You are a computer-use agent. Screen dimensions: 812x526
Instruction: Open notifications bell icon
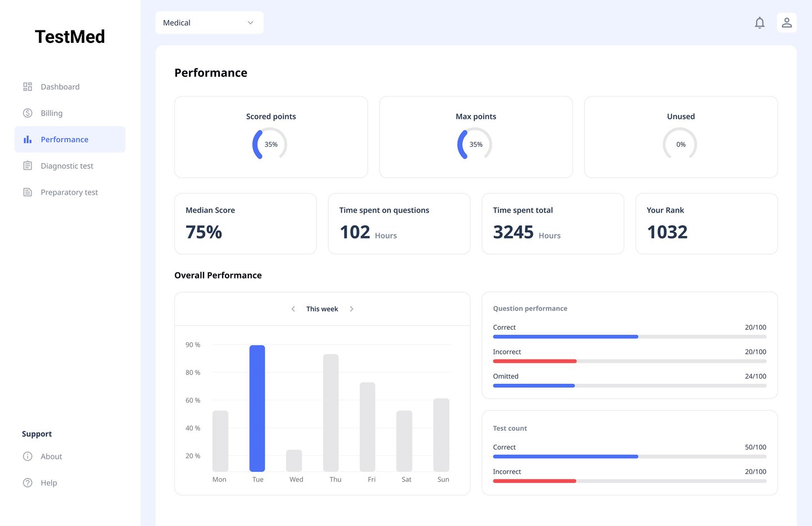point(760,23)
